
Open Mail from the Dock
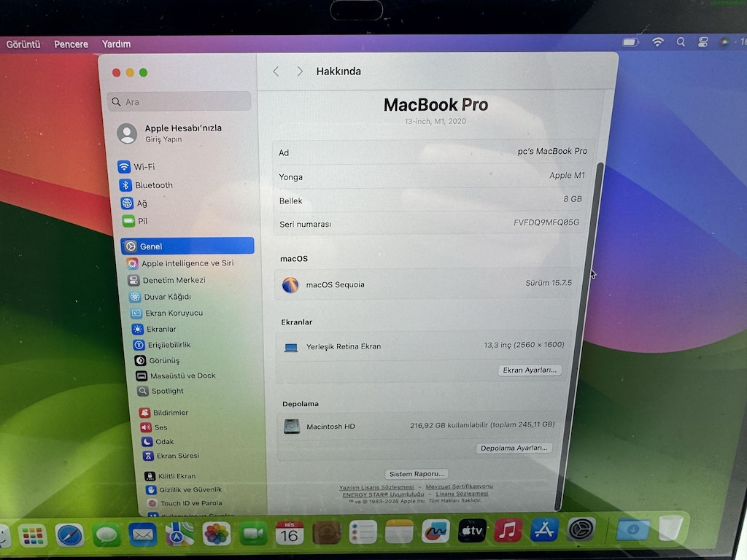(x=142, y=534)
